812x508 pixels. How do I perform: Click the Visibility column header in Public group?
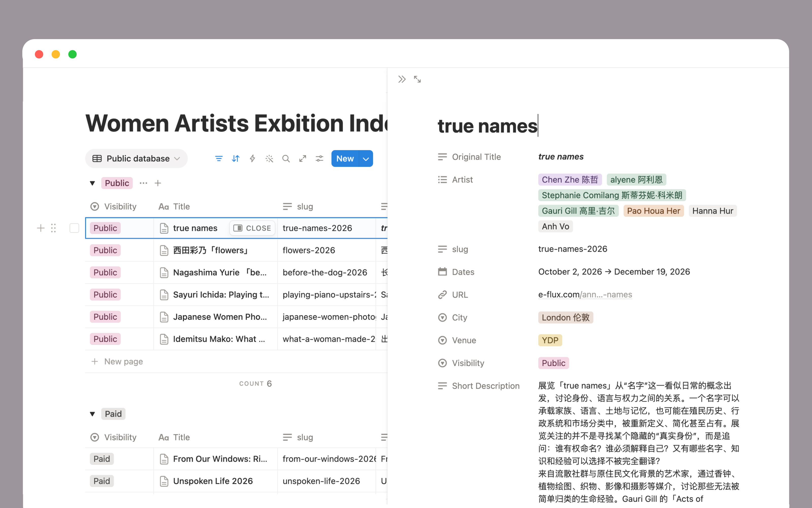coord(120,206)
